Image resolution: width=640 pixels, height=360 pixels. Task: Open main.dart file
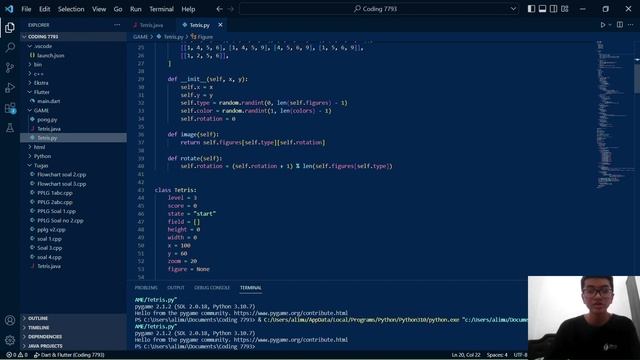click(x=73, y=101)
